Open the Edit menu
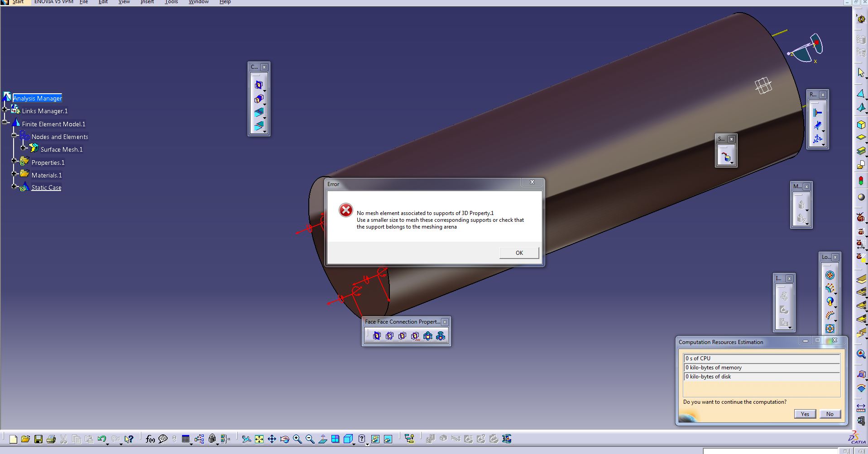Image resolution: width=868 pixels, height=454 pixels. click(103, 2)
